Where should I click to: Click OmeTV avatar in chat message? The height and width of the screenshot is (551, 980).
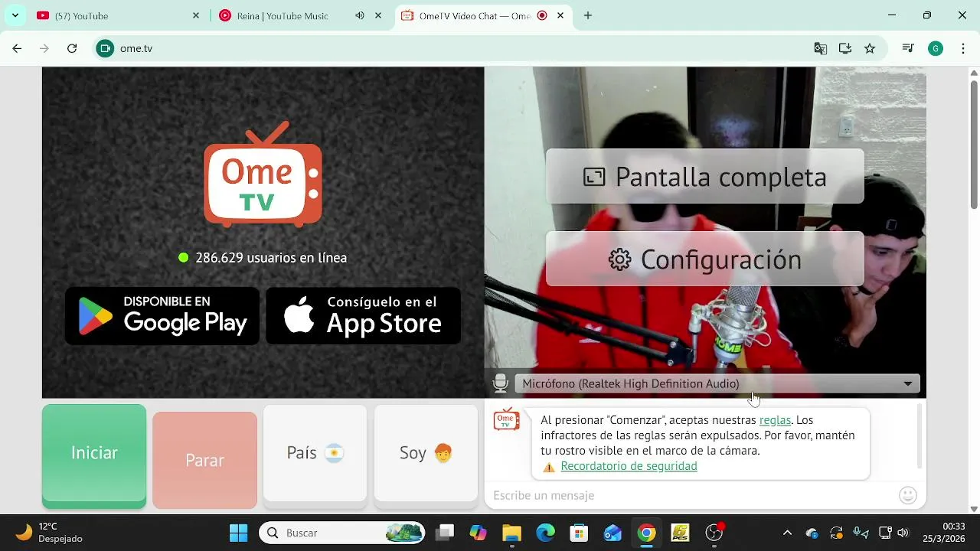pos(506,419)
